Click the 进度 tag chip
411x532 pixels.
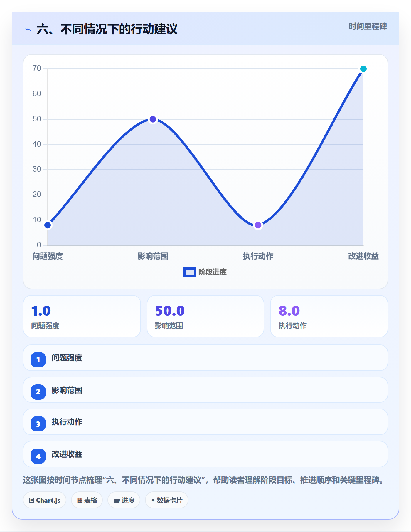(x=124, y=500)
